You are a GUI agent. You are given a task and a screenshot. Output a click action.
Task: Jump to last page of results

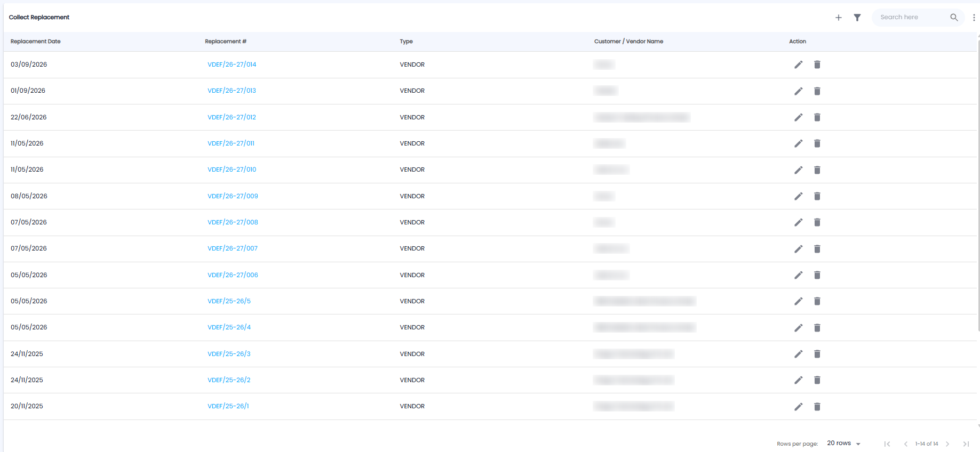pyautogui.click(x=966, y=444)
